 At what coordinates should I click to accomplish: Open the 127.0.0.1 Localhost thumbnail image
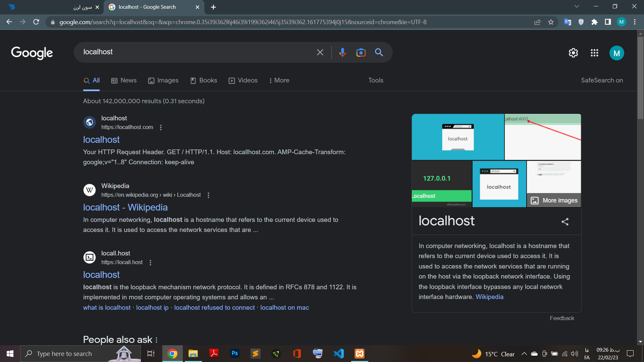(x=442, y=184)
